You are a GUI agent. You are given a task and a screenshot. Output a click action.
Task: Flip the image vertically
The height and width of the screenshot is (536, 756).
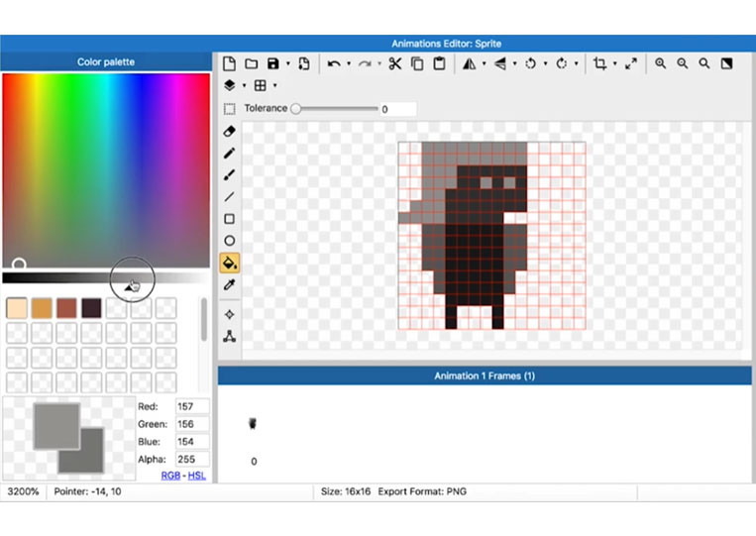[500, 63]
